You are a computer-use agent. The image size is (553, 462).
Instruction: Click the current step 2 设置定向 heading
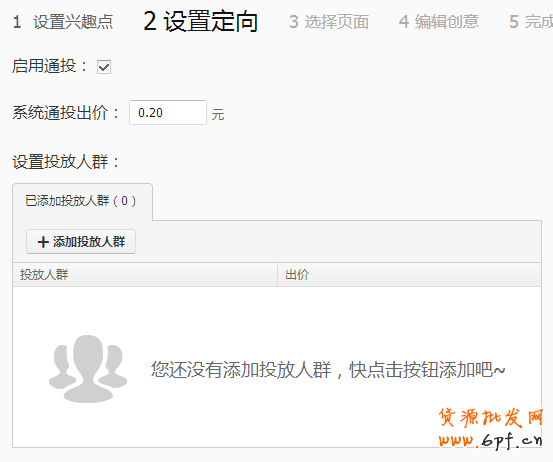click(x=201, y=21)
